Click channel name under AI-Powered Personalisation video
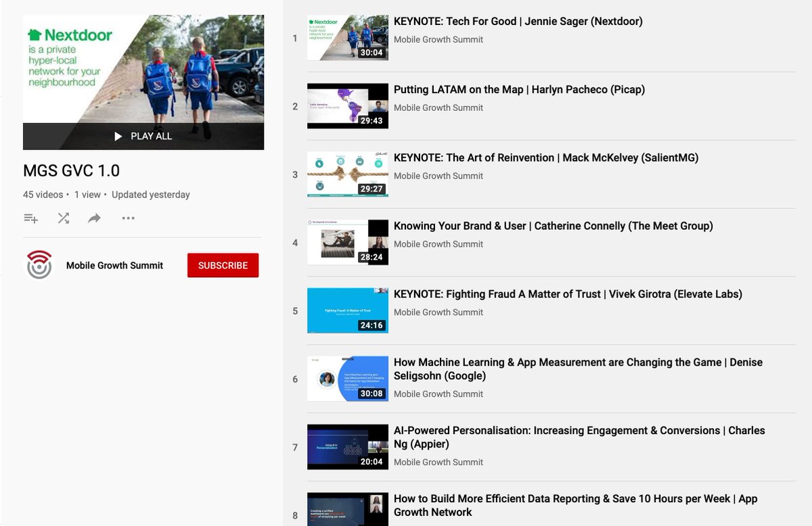The width and height of the screenshot is (812, 526). click(438, 462)
